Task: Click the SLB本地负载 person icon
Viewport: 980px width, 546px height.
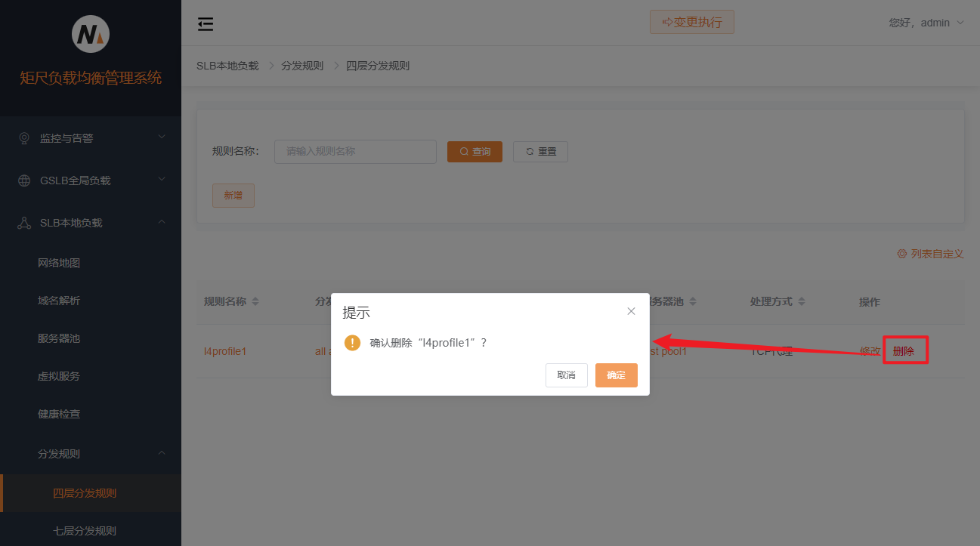Action: pos(23,222)
